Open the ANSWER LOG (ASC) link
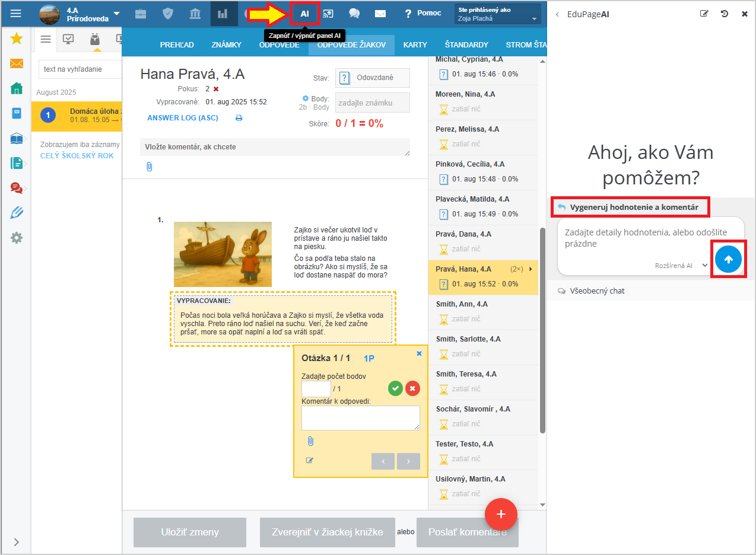 [x=183, y=118]
